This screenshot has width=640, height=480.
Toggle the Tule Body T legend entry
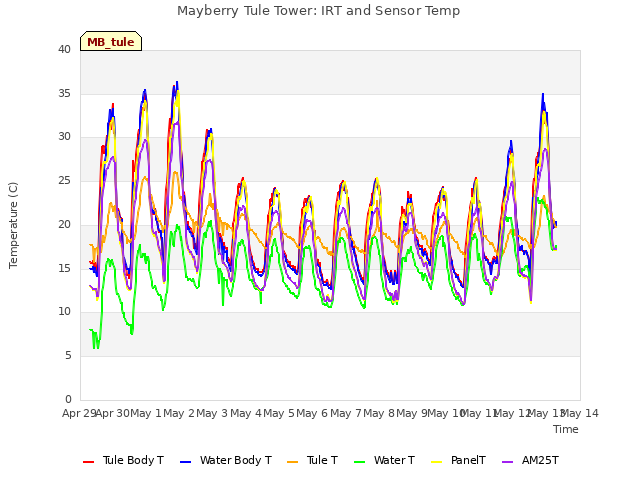point(123,460)
